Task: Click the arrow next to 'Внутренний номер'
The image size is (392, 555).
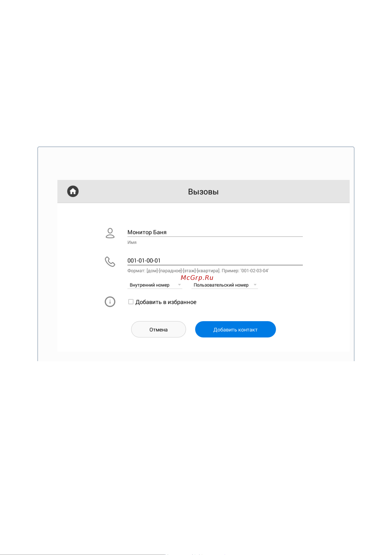Action: tap(179, 285)
